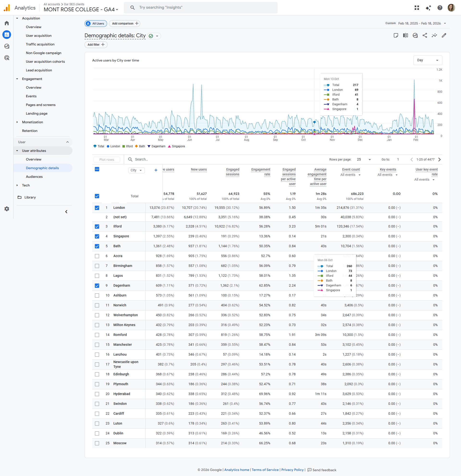Check the Accra row checkbox

[97, 256]
